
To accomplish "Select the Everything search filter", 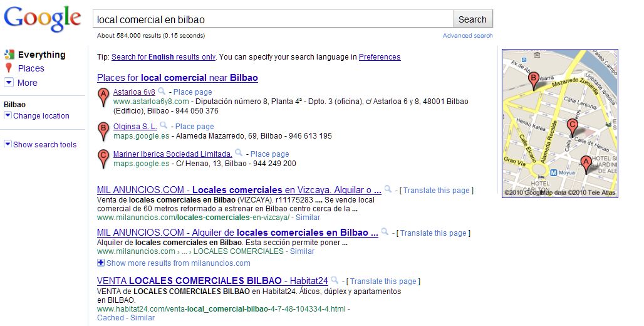I will coord(41,55).
